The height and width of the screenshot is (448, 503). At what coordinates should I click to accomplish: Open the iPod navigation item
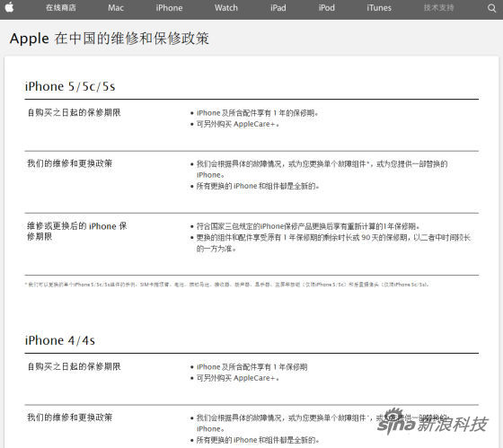point(327,8)
